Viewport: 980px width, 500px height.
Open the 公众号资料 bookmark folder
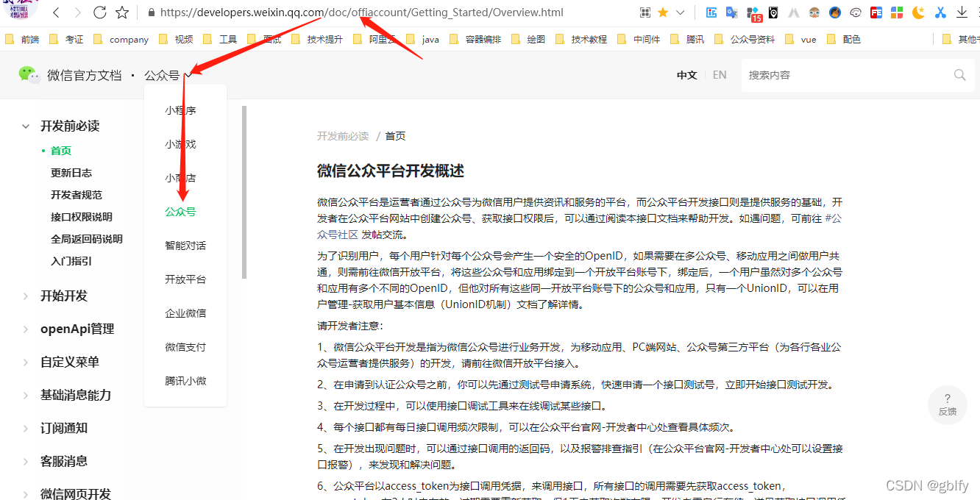tap(744, 40)
